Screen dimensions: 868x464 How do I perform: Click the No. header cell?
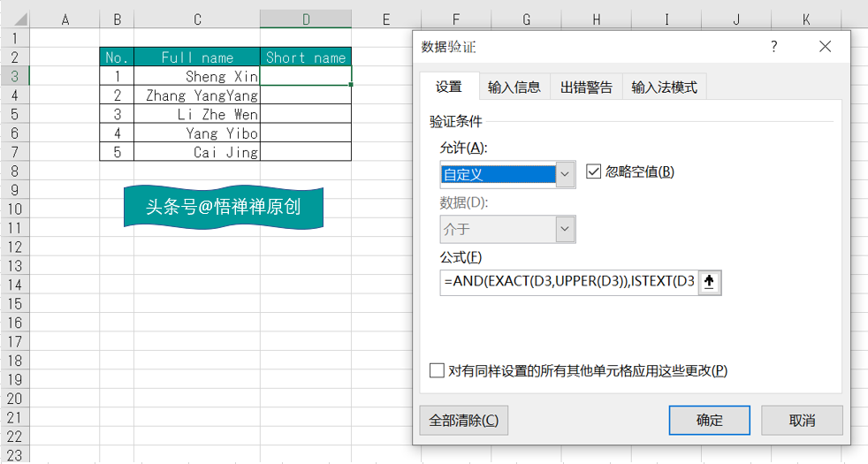click(117, 57)
